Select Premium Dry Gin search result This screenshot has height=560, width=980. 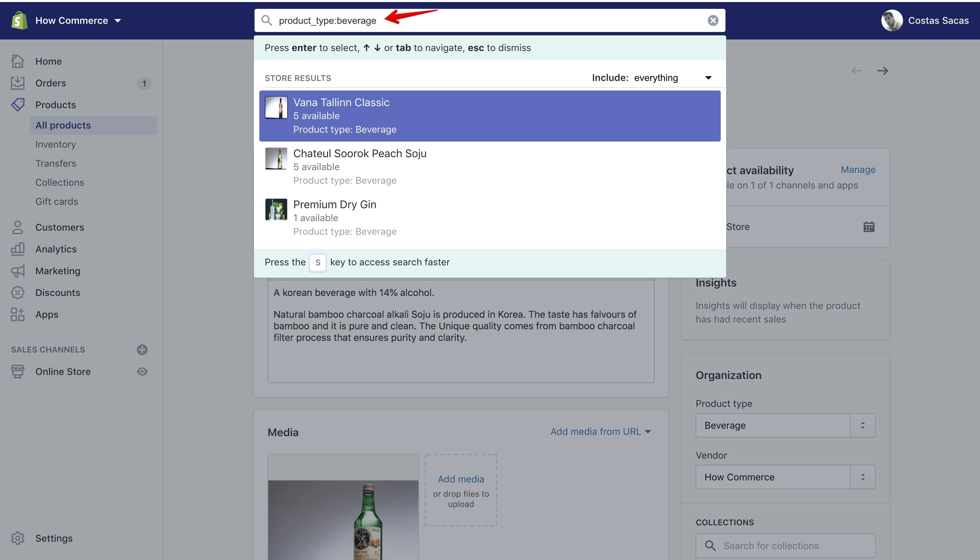pyautogui.click(x=490, y=218)
